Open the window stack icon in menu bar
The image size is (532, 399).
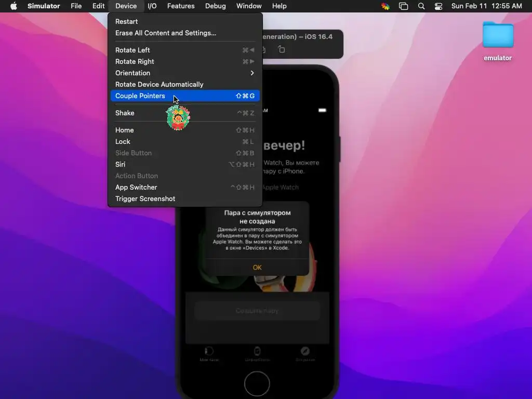[x=403, y=6]
